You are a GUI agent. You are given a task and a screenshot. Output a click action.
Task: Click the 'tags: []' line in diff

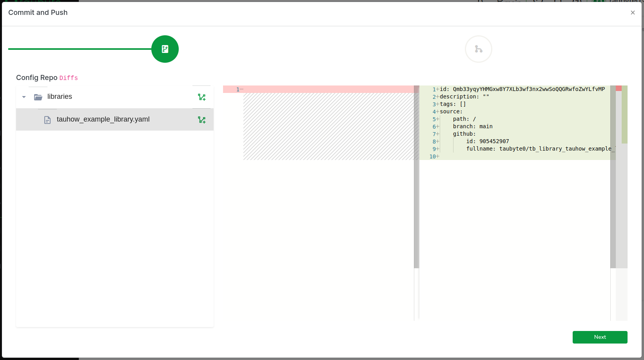[453, 104]
